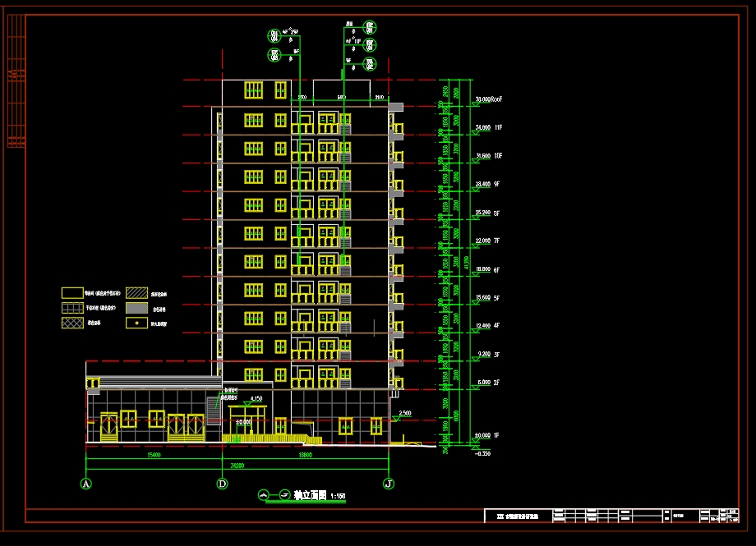Select the 31.600 10F elevation label
The height and width of the screenshot is (546, 756).
(489, 156)
